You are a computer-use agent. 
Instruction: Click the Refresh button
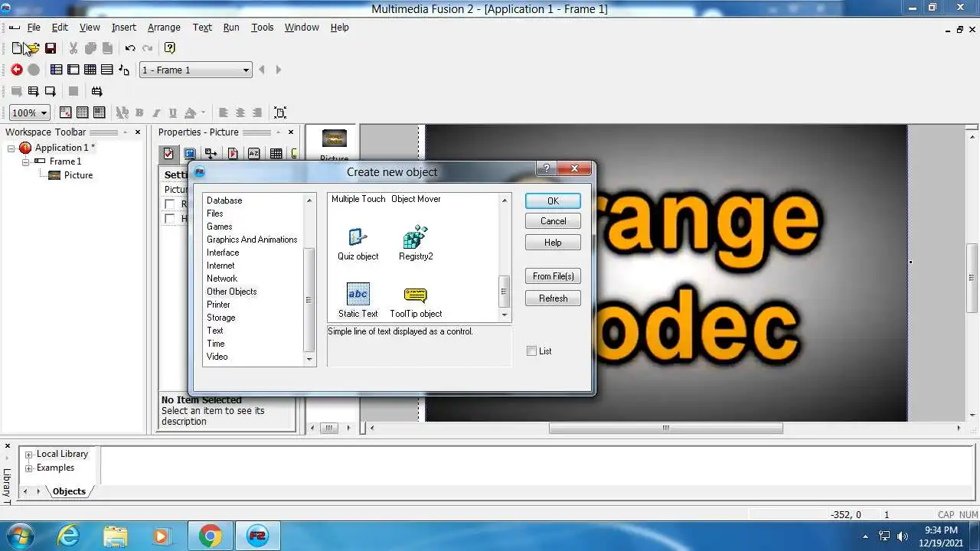pos(553,298)
